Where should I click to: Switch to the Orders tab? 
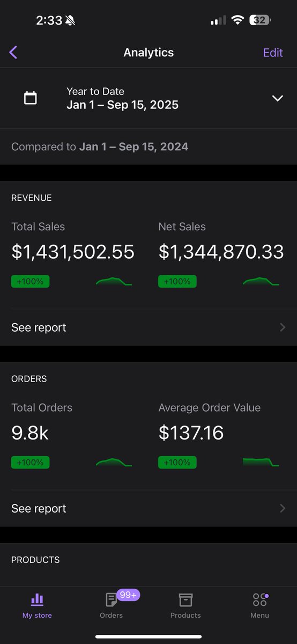[112, 606]
